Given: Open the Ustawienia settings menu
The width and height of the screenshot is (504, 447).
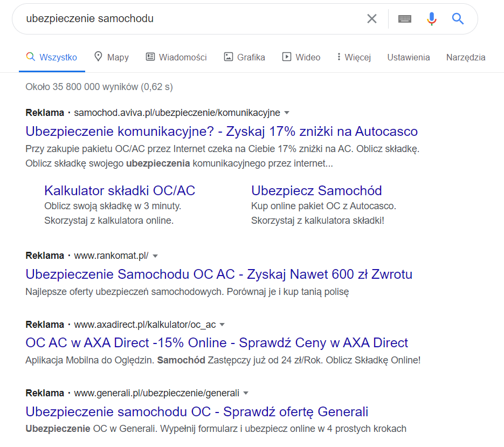Looking at the screenshot, I should [408, 57].
